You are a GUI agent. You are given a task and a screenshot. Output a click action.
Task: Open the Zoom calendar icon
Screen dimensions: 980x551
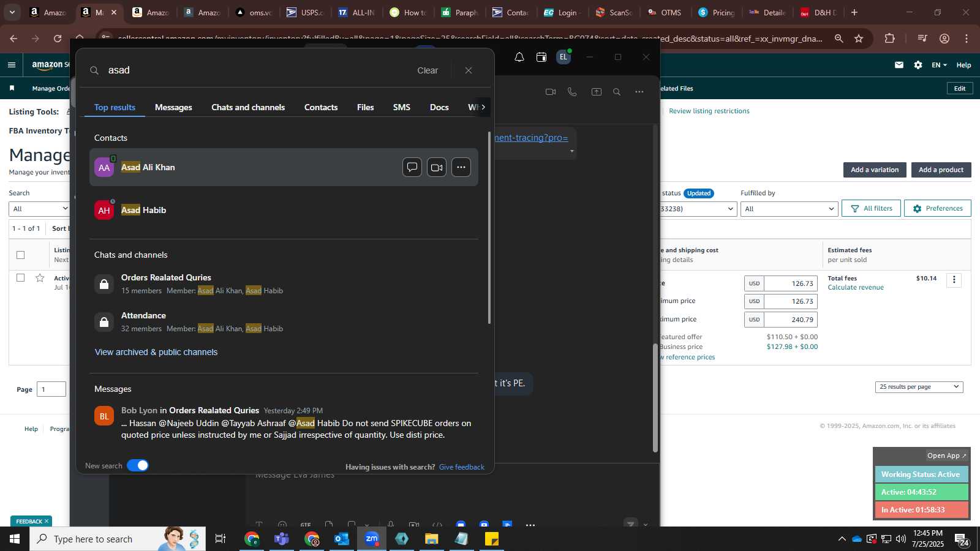point(541,57)
